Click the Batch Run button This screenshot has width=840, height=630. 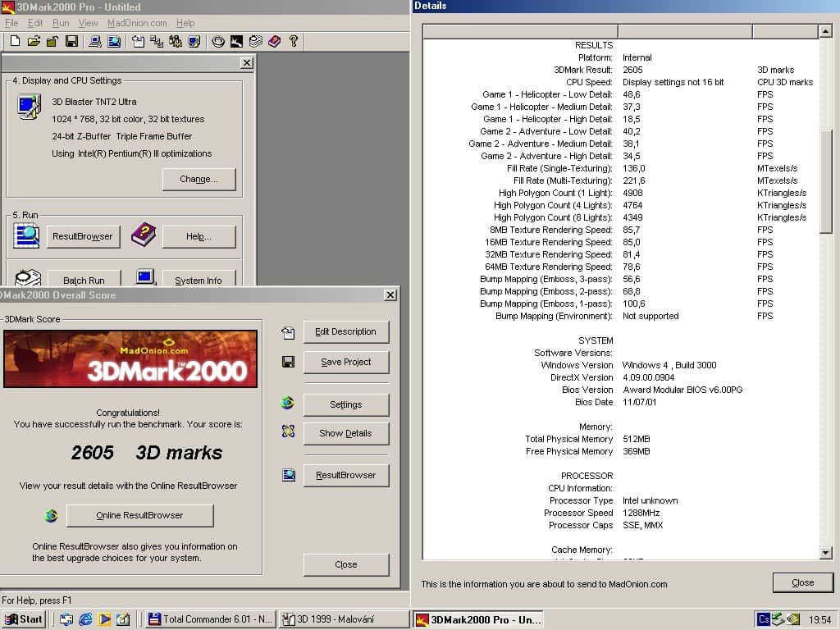tap(84, 278)
